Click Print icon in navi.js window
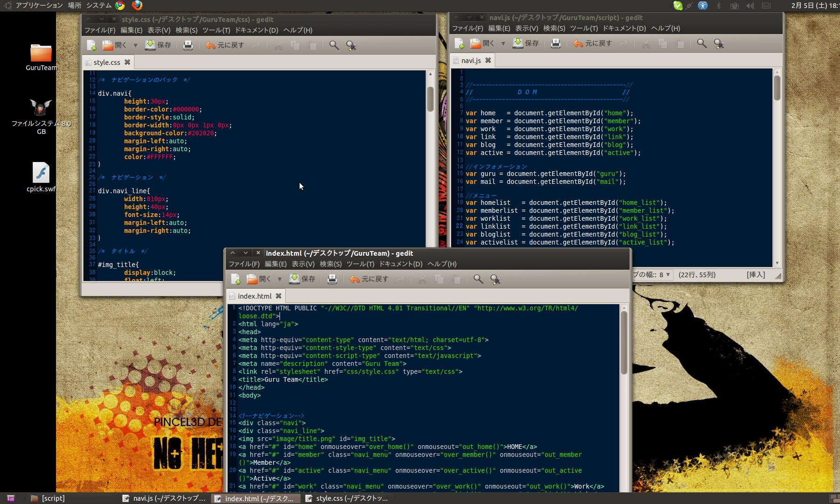The height and width of the screenshot is (504, 840). tap(556, 43)
